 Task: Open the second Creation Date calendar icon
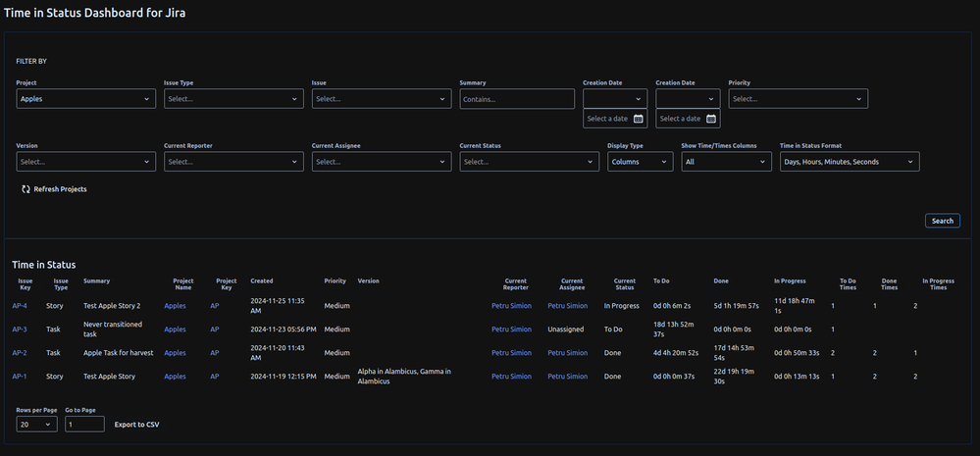[x=711, y=119]
